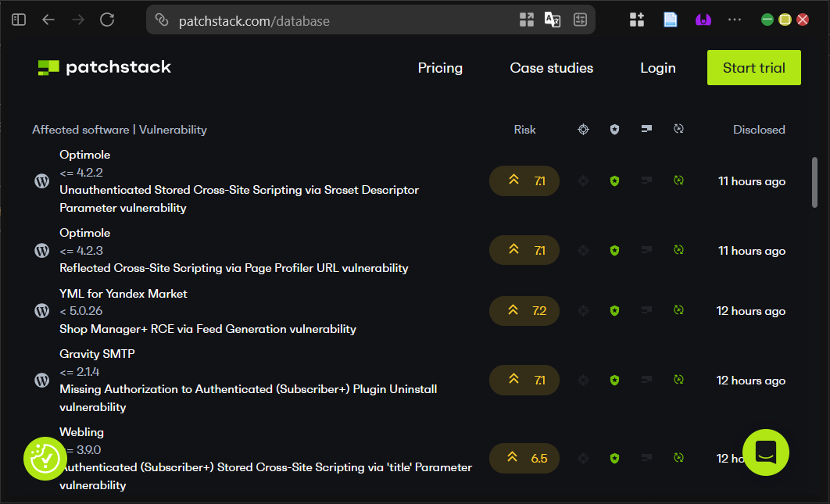Click version text <= 4.2.2
Image resolution: width=830 pixels, height=504 pixels.
click(81, 173)
